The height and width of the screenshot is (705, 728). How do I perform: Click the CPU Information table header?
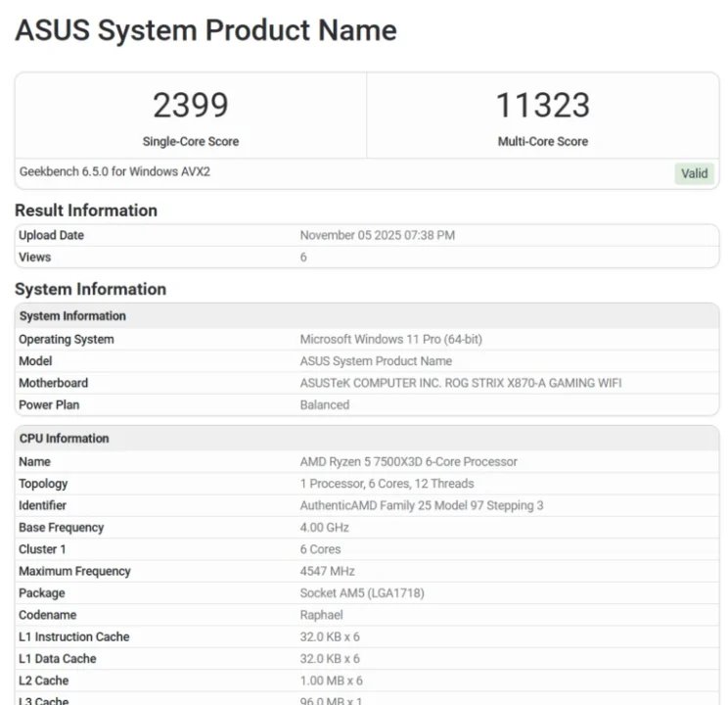click(367, 439)
